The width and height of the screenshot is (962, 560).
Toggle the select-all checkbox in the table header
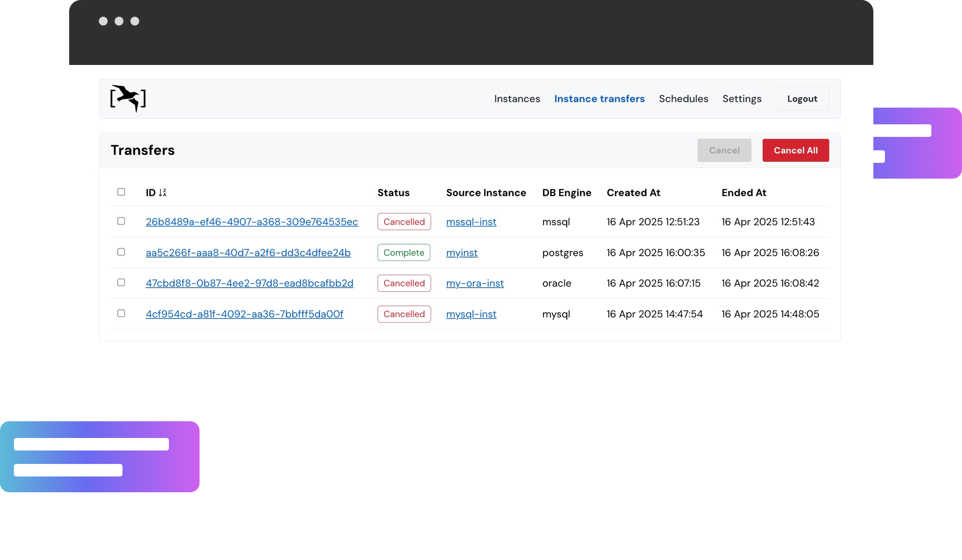tap(121, 192)
